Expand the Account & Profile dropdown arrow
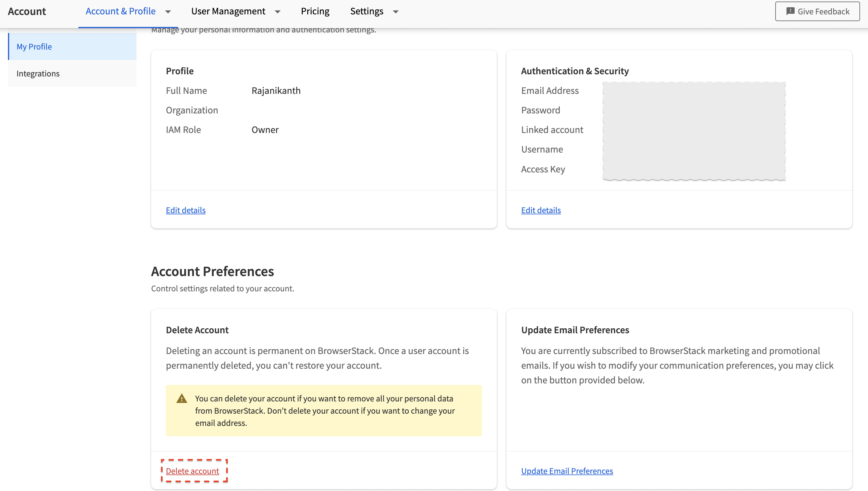The width and height of the screenshot is (868, 491). coord(168,12)
